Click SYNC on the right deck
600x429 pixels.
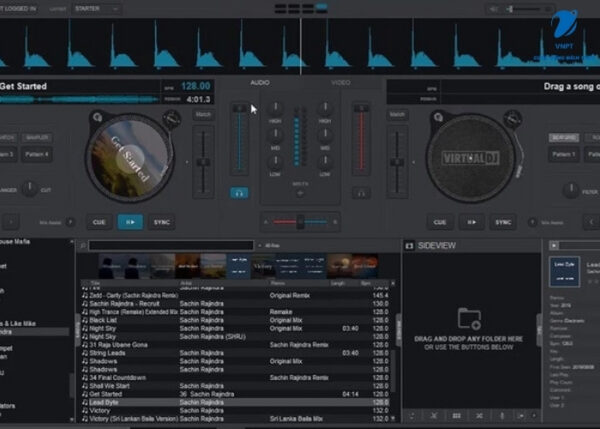pos(503,222)
